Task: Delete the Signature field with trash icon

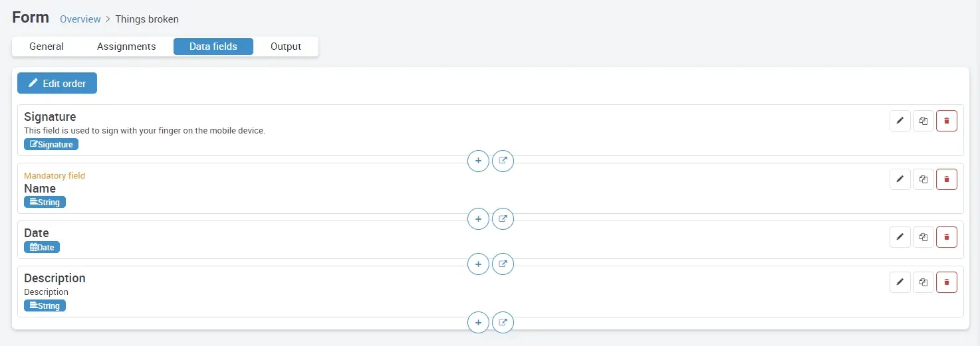Action: click(946, 121)
